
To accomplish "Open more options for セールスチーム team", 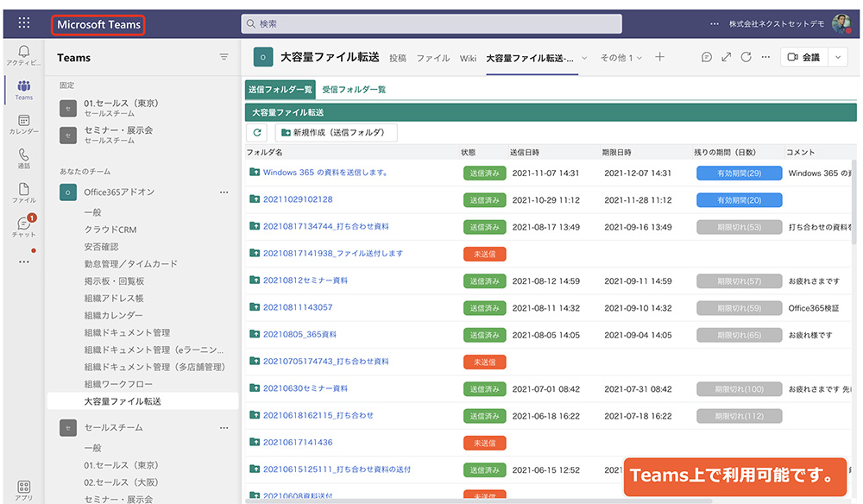I will point(224,427).
